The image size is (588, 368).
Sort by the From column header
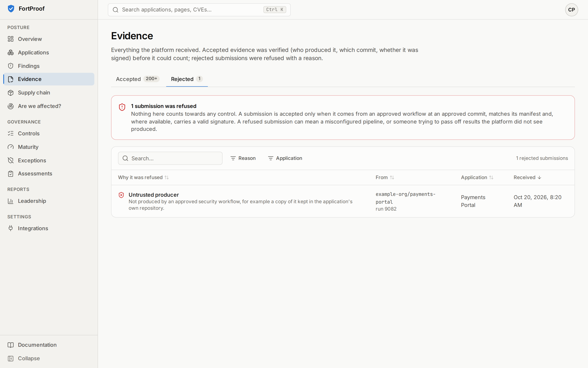click(x=385, y=177)
